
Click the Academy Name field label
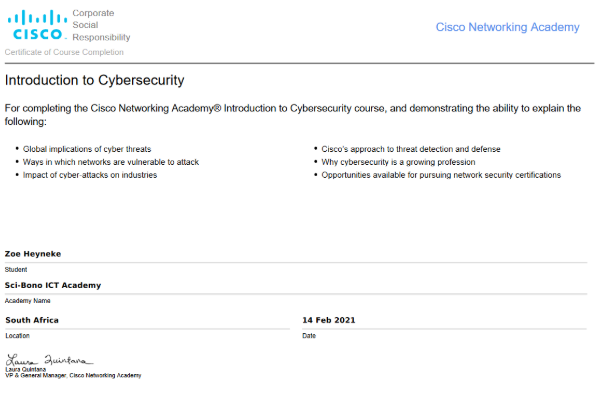tap(27, 300)
